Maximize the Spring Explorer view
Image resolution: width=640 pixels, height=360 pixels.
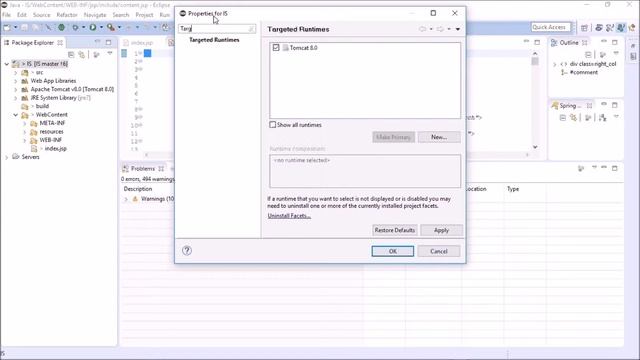[x=615, y=105]
